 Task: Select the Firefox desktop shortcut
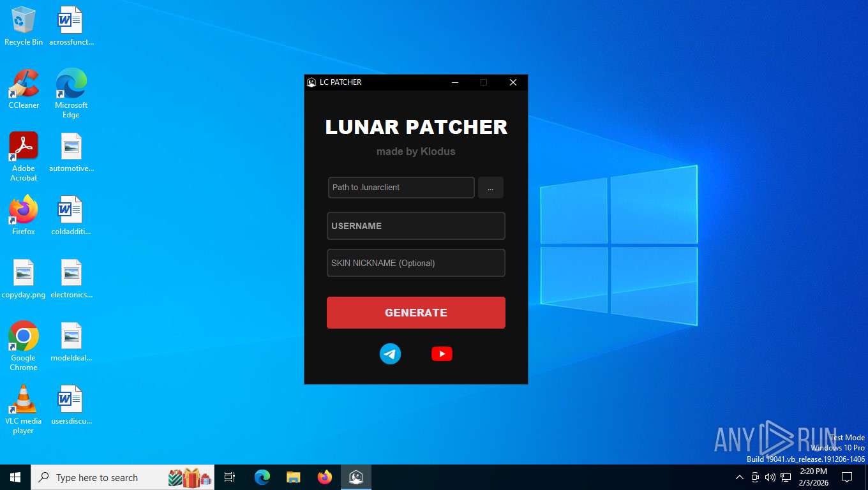[x=24, y=216]
